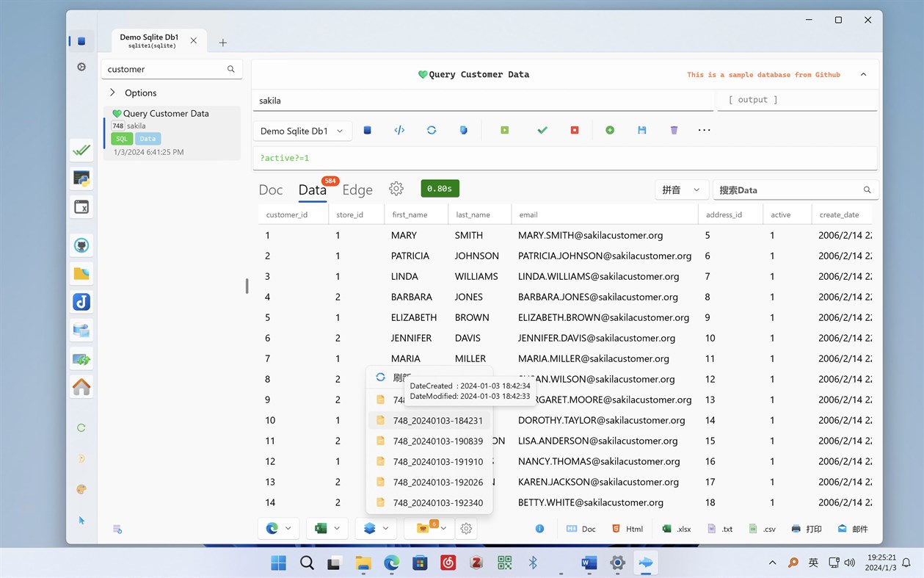
Task: Select history entry 748_20240103-192340
Action: click(x=429, y=503)
